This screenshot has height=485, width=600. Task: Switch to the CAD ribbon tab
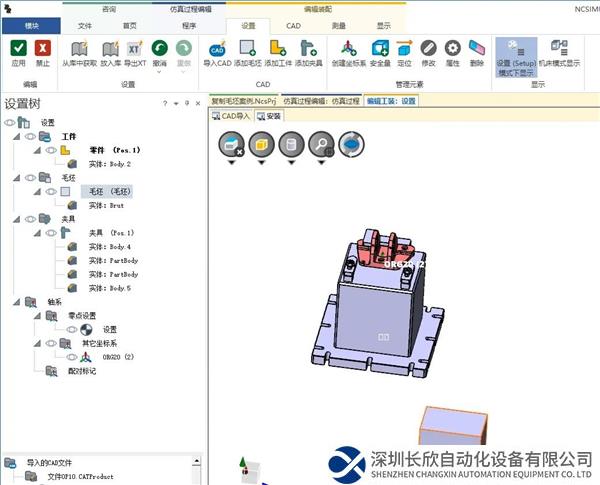coord(293,26)
